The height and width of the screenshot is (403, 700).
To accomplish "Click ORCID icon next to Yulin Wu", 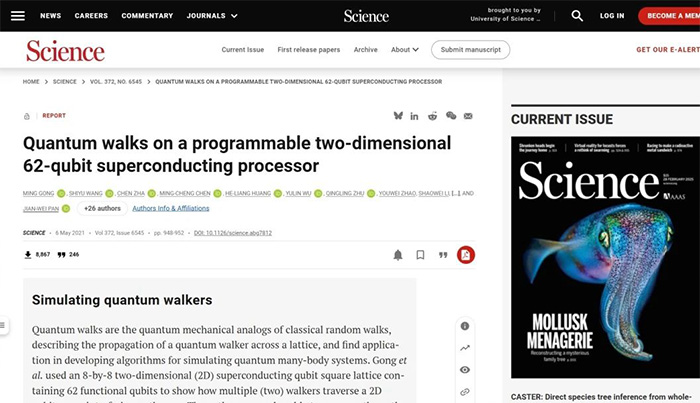I will point(318,193).
